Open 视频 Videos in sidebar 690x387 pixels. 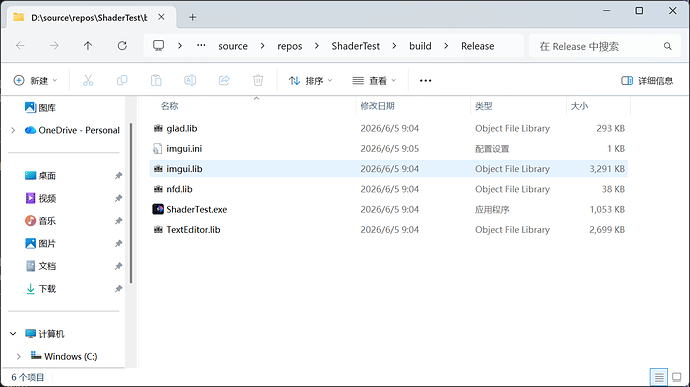pos(40,198)
